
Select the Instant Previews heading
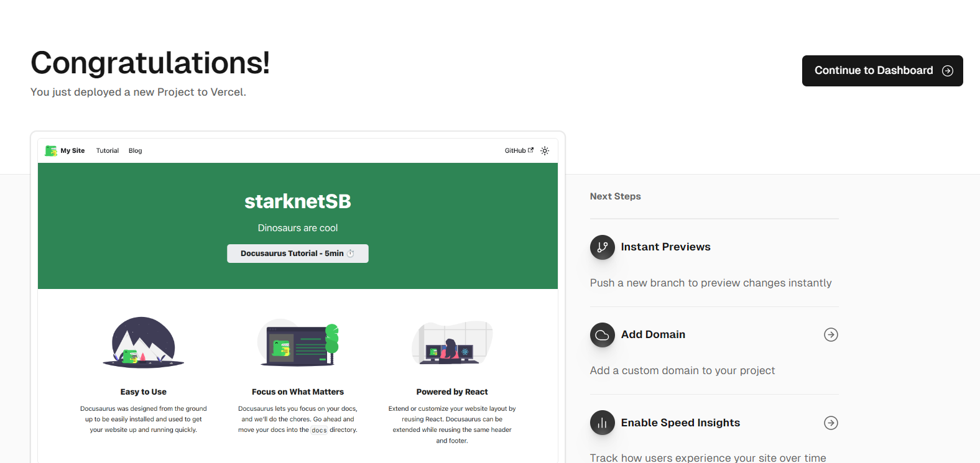[666, 247]
